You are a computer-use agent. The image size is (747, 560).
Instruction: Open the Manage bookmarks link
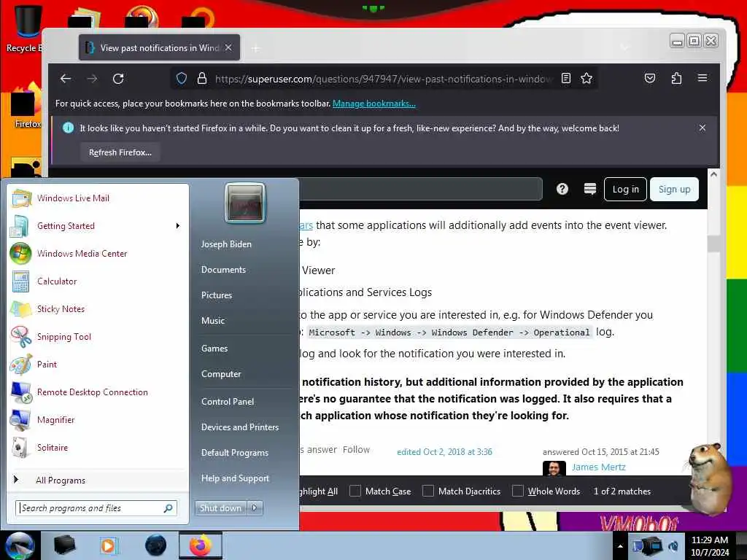pos(374,104)
